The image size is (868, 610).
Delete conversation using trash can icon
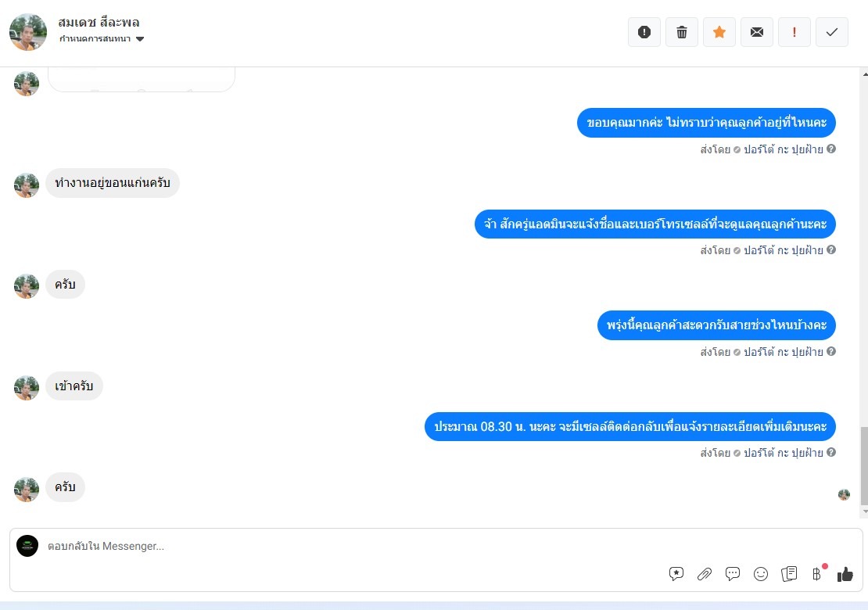681,32
